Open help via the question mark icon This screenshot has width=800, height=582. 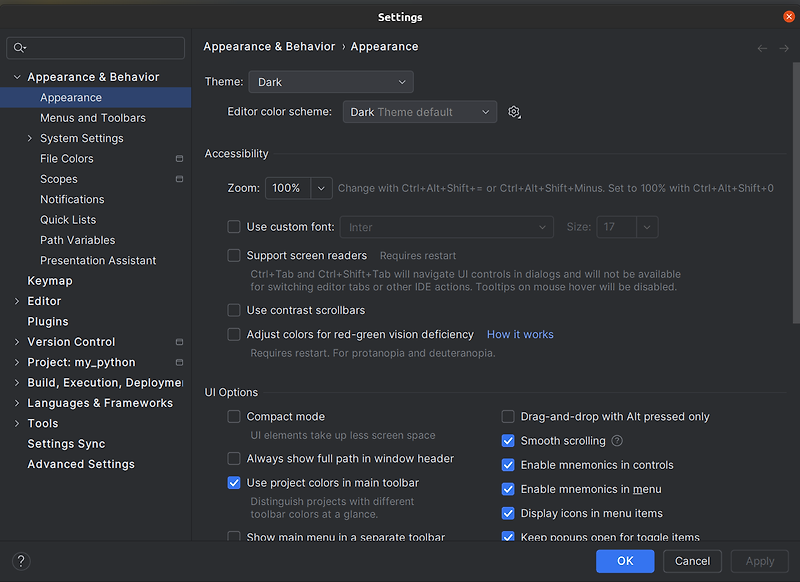19,561
